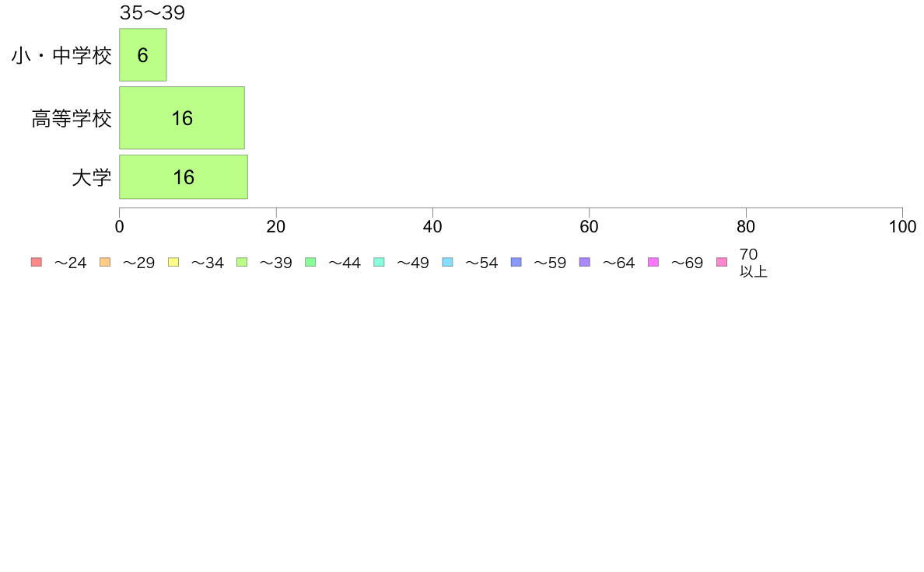
Task: Select the ~69 magenta legend swatch
Action: tap(653, 262)
